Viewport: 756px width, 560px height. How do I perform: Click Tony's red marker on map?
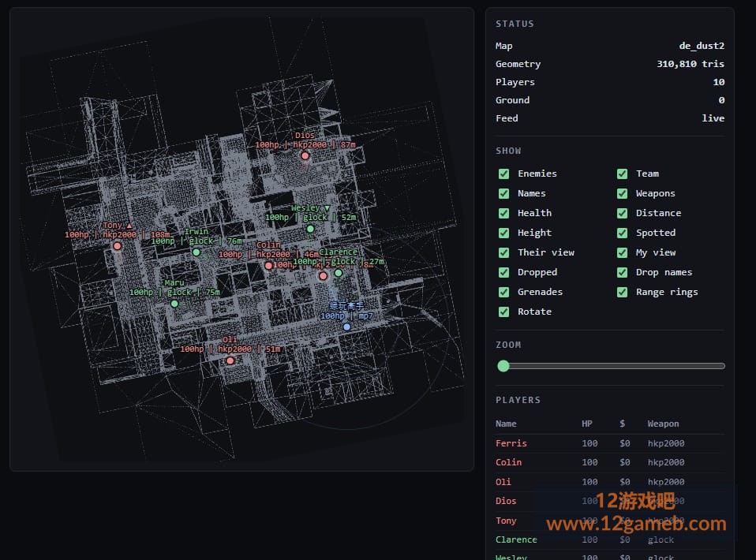[117, 246]
